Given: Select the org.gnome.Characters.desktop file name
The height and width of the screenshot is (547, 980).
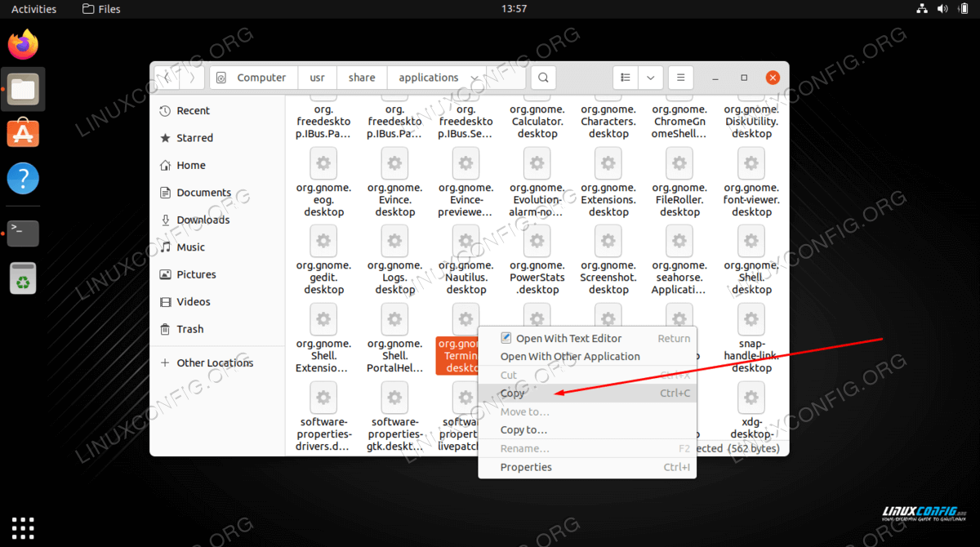Looking at the screenshot, I should tap(608, 122).
